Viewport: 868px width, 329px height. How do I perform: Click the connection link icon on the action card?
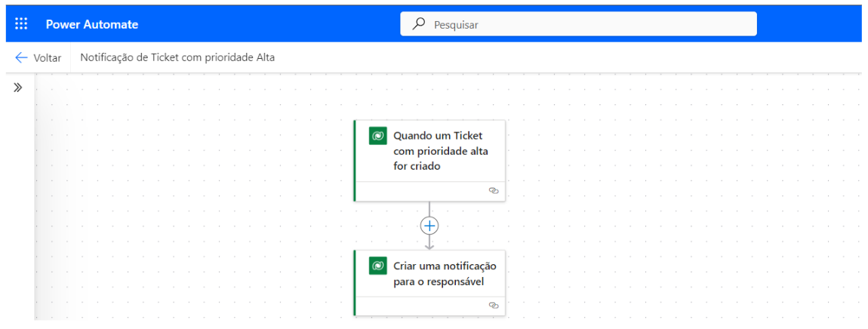click(x=494, y=305)
